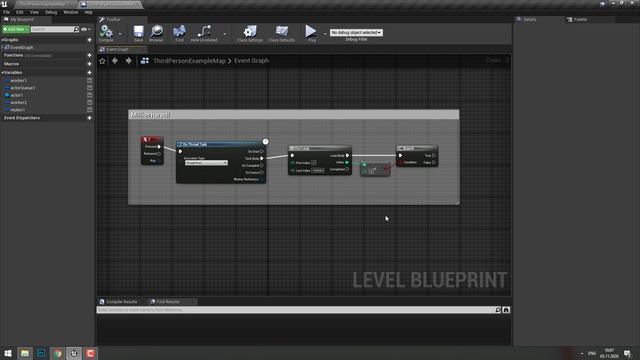Toggle visibility of the actor1 variable
Viewport: 640px width, 360px height.
[x=89, y=95]
